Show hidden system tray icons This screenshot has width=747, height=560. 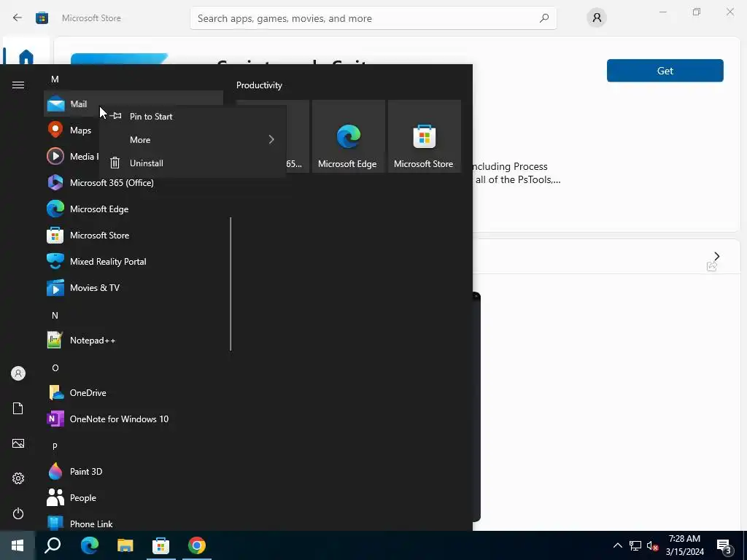tap(617, 545)
